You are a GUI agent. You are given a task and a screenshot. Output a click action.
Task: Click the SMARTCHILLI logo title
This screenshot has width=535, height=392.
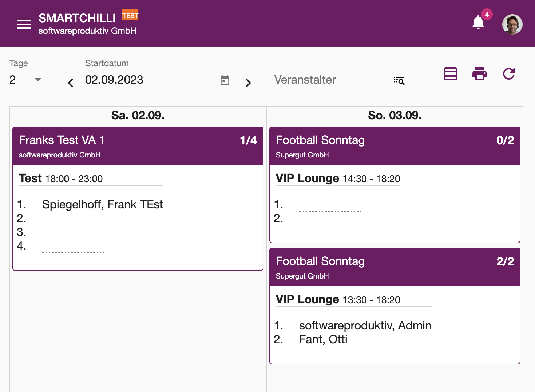[x=77, y=18]
